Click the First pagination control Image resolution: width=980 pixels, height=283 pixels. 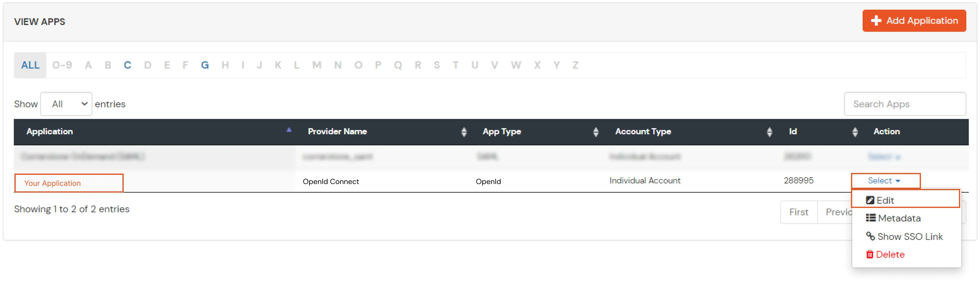click(799, 212)
